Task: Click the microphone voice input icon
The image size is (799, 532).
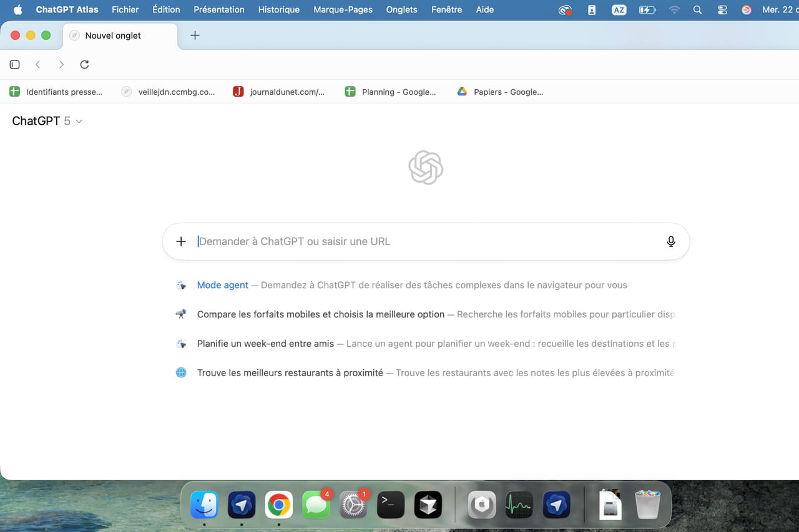Action: click(671, 241)
